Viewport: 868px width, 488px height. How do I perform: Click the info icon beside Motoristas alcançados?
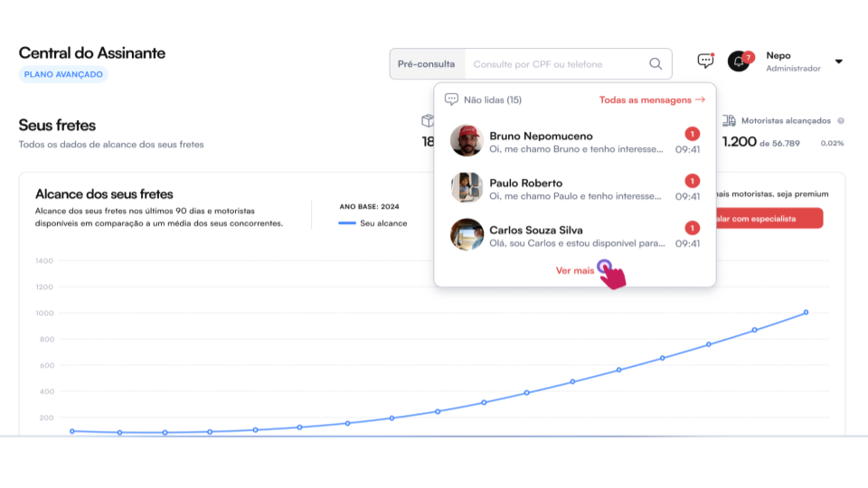[841, 120]
